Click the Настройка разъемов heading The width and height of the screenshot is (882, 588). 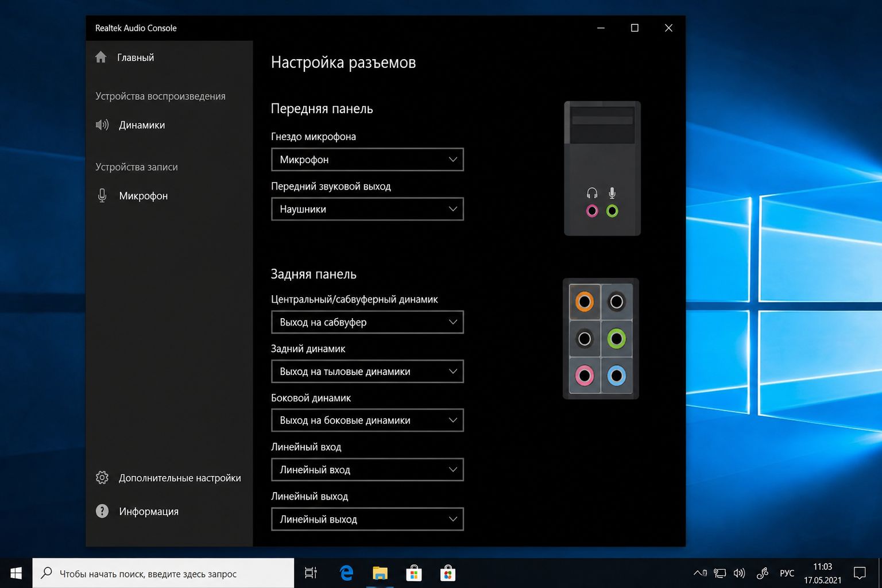pyautogui.click(x=343, y=62)
